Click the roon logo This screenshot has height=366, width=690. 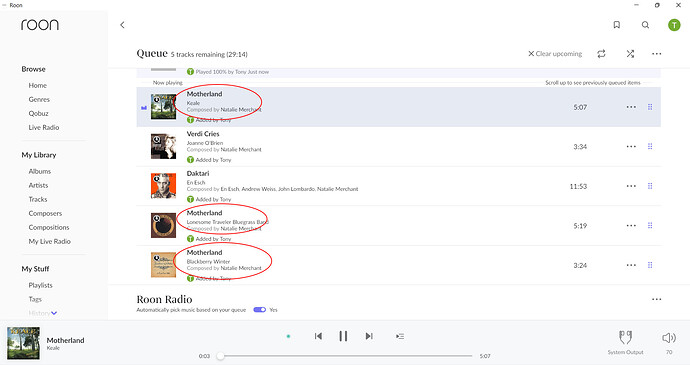click(40, 25)
